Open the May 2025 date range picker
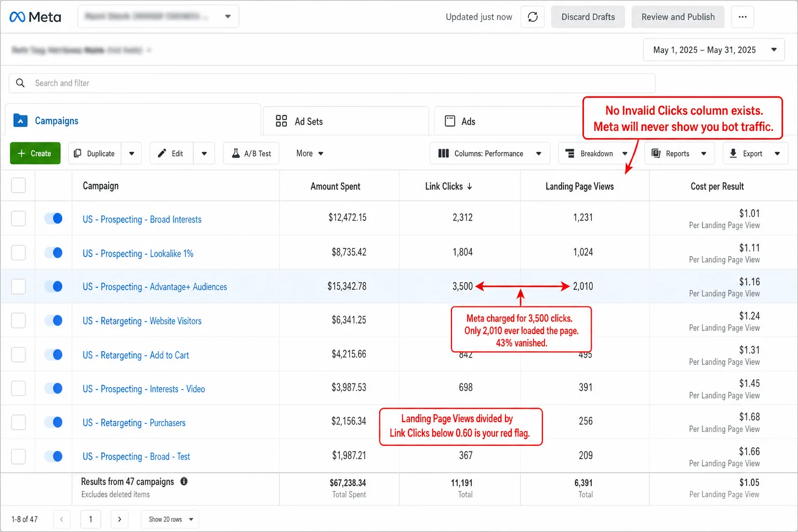This screenshot has height=532, width=798. click(x=714, y=50)
